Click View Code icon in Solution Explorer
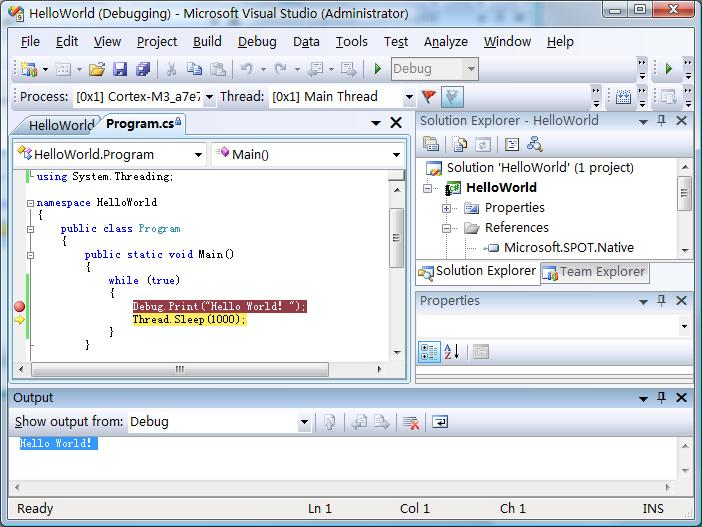 pyautogui.click(x=512, y=144)
